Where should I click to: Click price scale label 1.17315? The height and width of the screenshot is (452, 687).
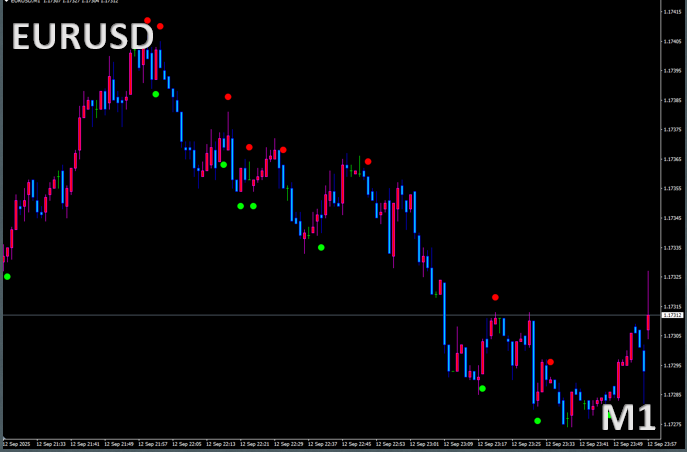pos(673,306)
